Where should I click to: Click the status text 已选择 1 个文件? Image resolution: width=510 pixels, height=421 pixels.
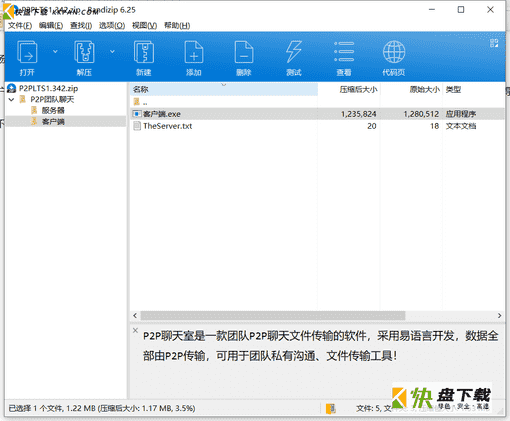point(36,408)
